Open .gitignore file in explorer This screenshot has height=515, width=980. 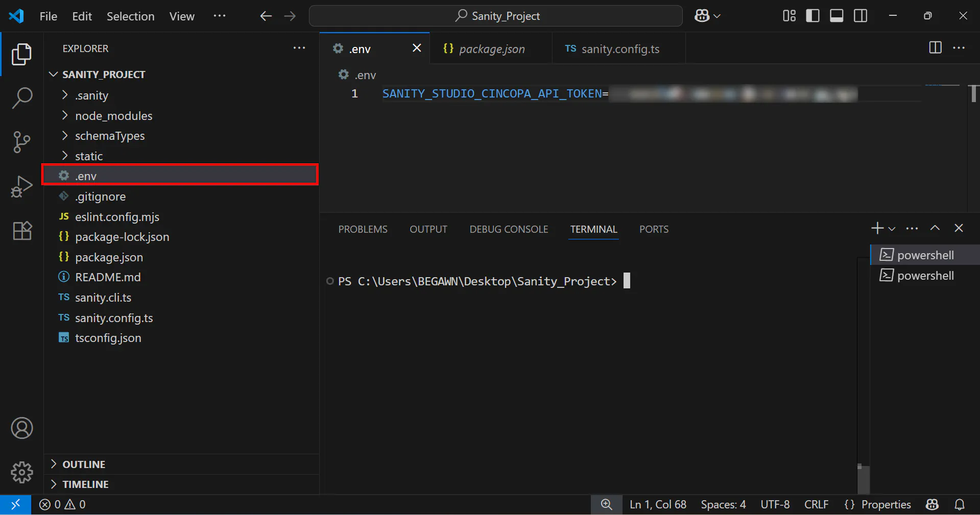[181, 196]
